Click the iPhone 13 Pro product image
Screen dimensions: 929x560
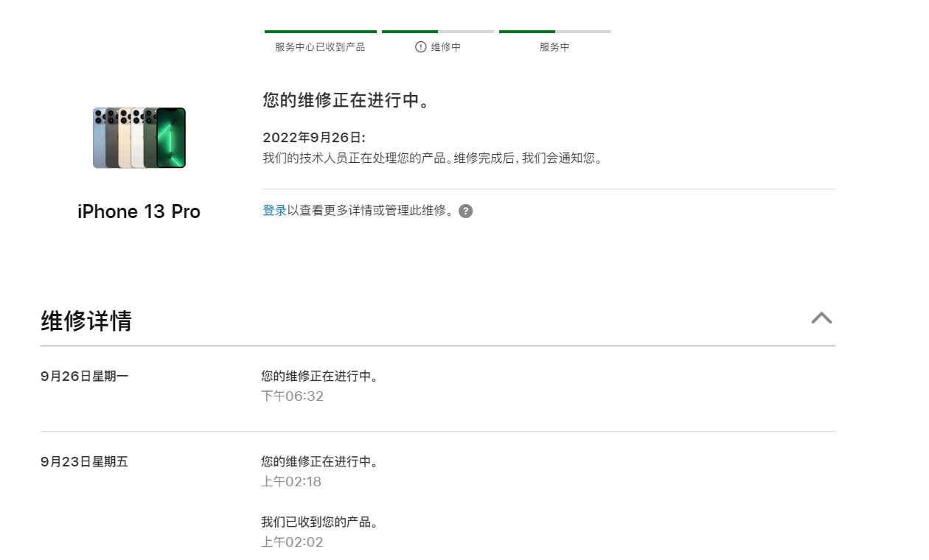pos(139,138)
